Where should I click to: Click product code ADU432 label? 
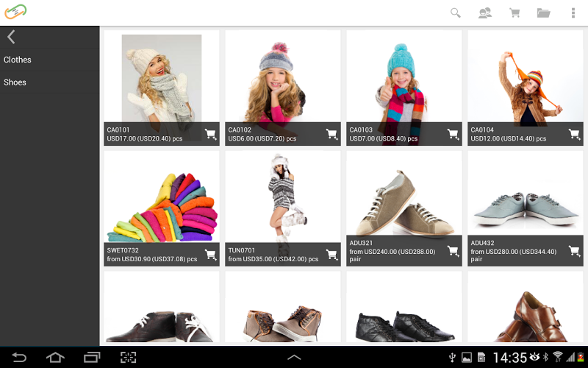[482, 243]
